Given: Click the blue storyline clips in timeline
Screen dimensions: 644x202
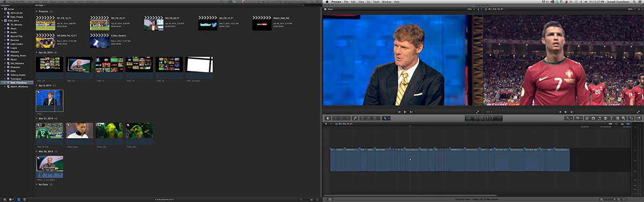Looking at the screenshot, I should [x=449, y=160].
